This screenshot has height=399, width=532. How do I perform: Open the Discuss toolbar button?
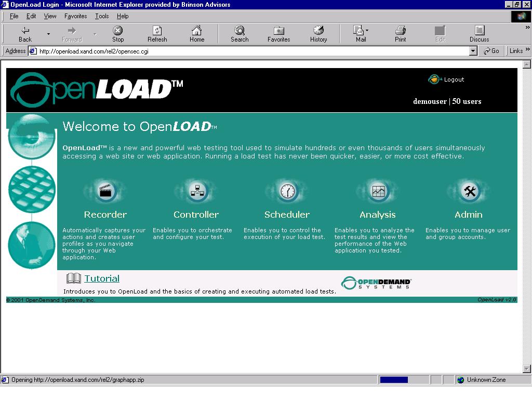click(479, 34)
